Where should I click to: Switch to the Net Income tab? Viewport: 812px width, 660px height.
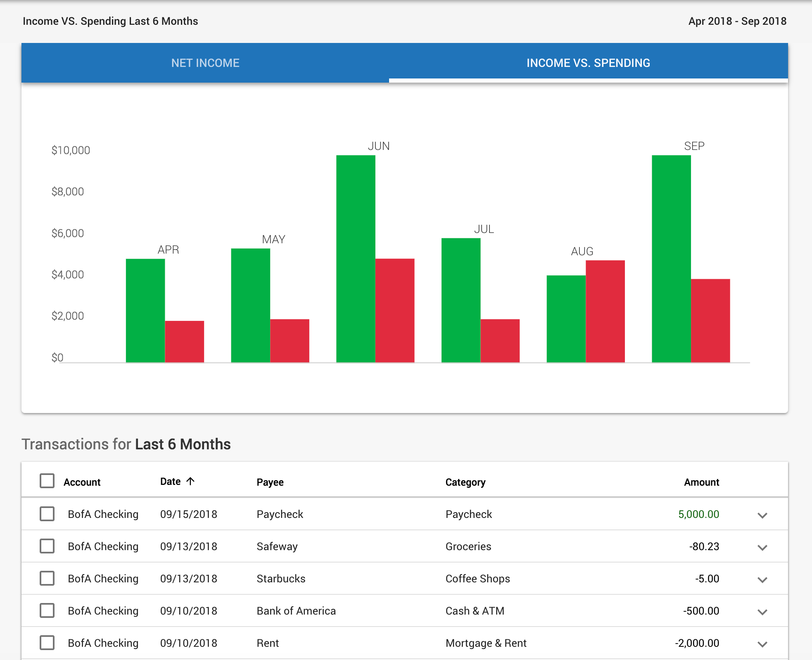click(x=205, y=63)
